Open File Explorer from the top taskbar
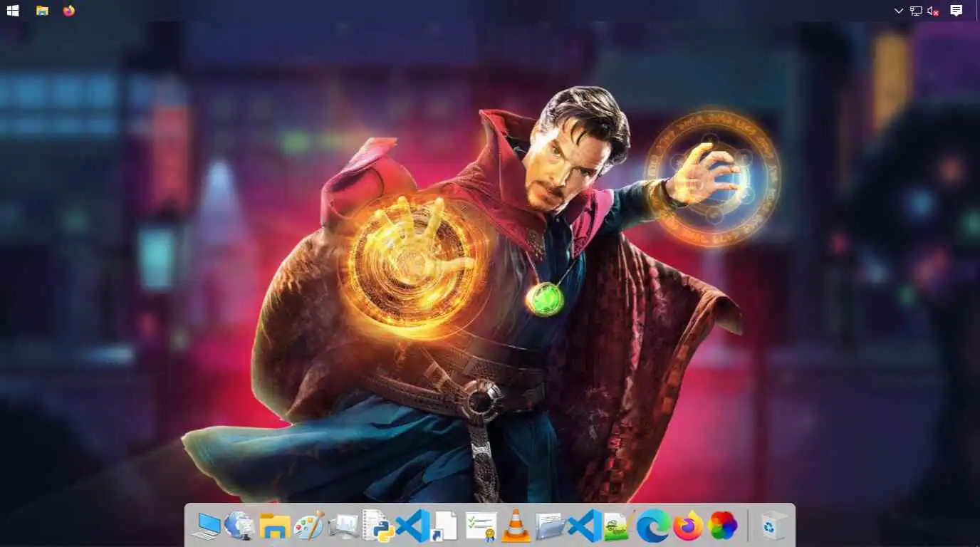The width and height of the screenshot is (980, 547). pyautogui.click(x=42, y=11)
